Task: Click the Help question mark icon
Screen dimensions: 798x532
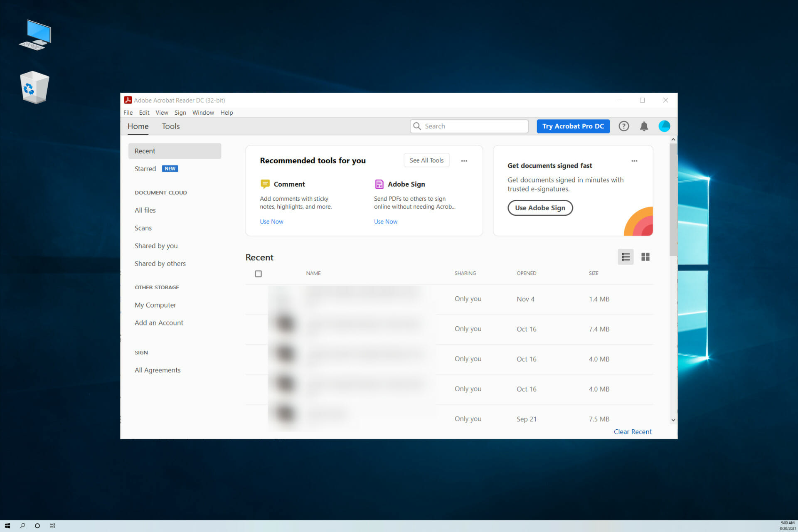Action: point(623,125)
